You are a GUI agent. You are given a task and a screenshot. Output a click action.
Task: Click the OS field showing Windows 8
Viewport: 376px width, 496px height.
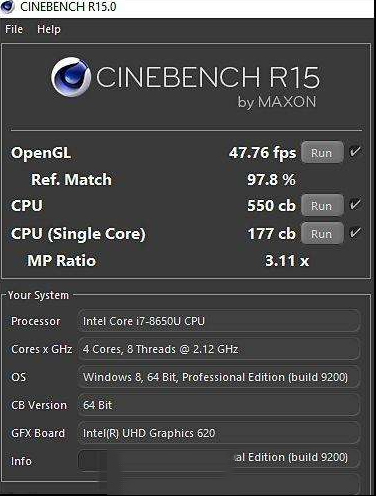click(219, 377)
